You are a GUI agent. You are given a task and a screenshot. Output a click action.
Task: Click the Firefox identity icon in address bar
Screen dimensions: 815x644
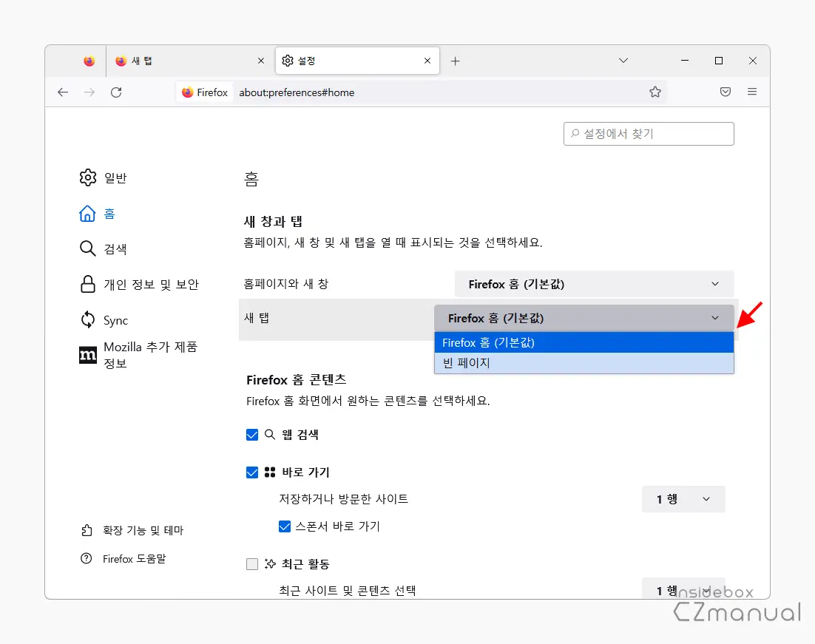(205, 92)
